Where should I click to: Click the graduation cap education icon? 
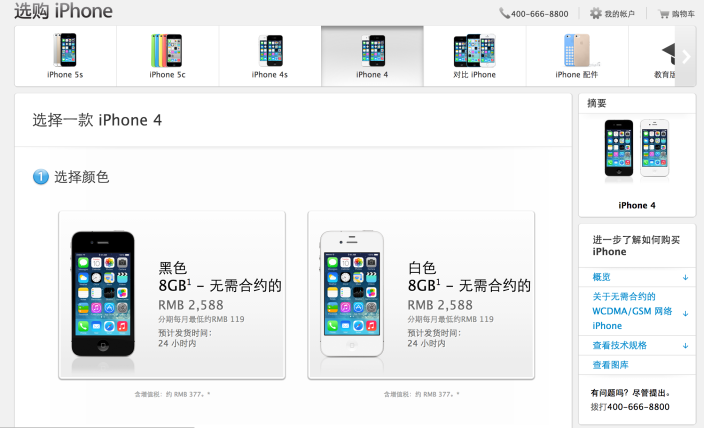pos(669,53)
